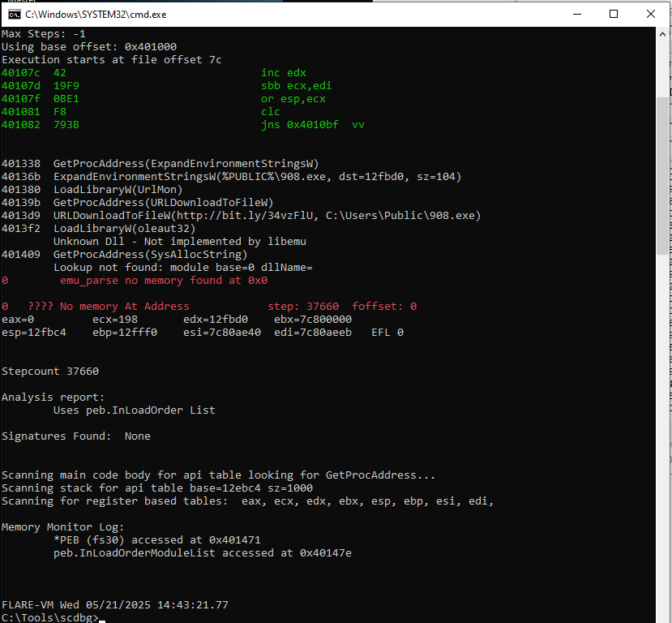Image resolution: width=672 pixels, height=623 pixels.
Task: Click 'Using base offset: 0x401000' line
Action: [x=89, y=47]
